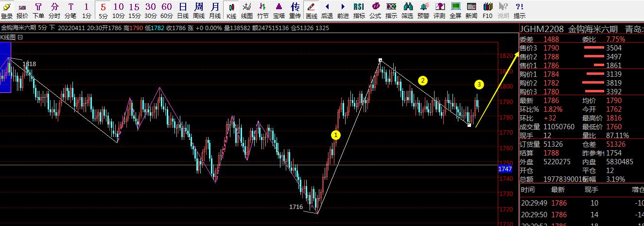
Task: Select the 周线 weekly period
Action: click(199, 10)
